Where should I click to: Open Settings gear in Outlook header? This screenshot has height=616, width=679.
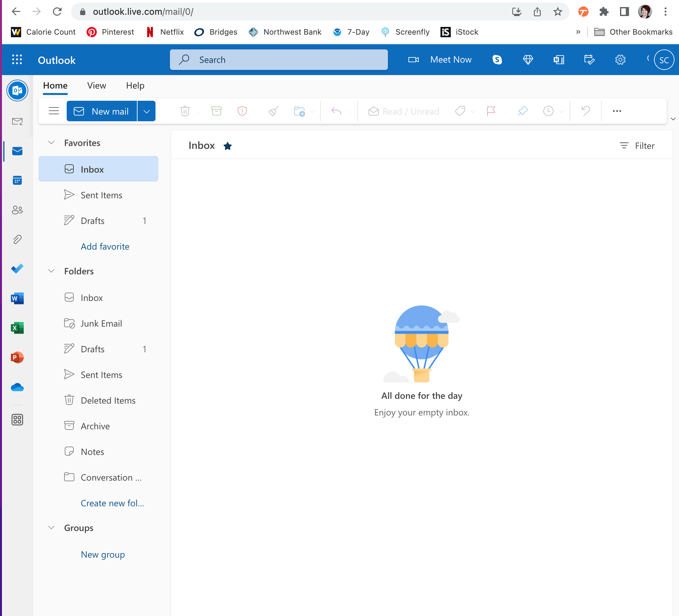[620, 60]
